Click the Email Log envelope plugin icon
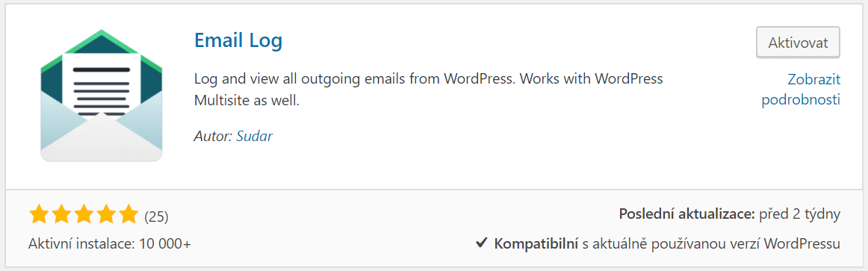The height and width of the screenshot is (271, 868). [102, 96]
